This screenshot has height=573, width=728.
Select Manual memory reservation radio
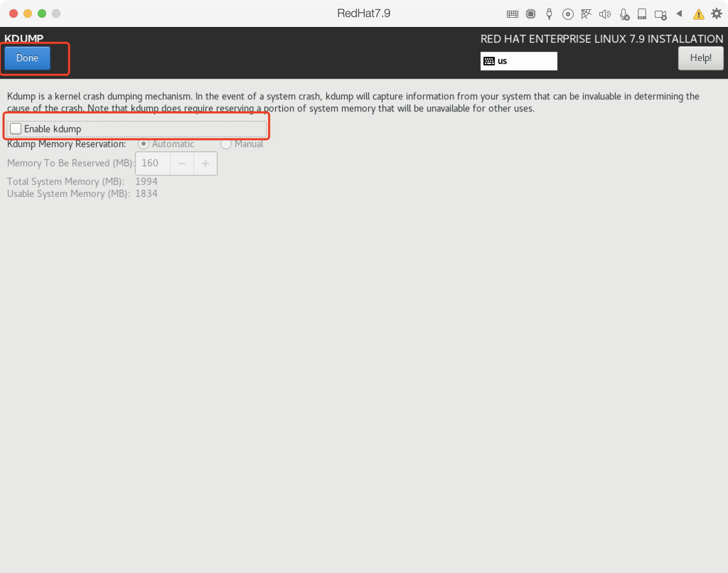click(x=226, y=144)
